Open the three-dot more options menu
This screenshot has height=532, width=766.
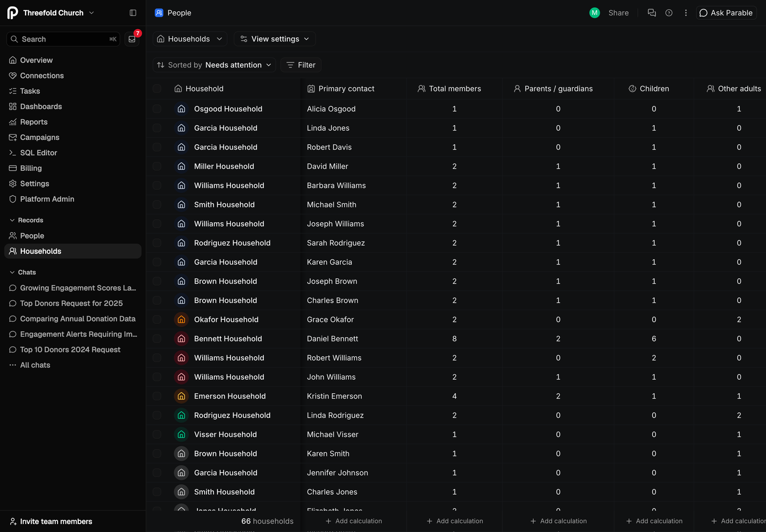click(686, 13)
